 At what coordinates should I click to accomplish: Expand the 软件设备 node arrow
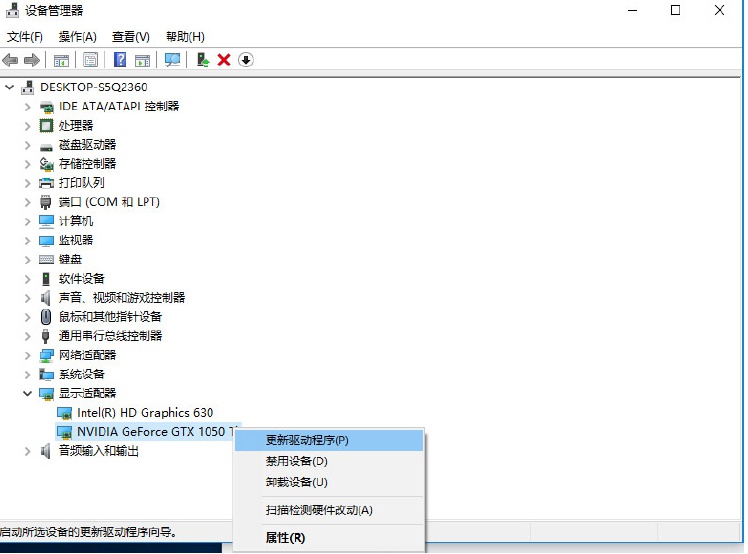28,279
